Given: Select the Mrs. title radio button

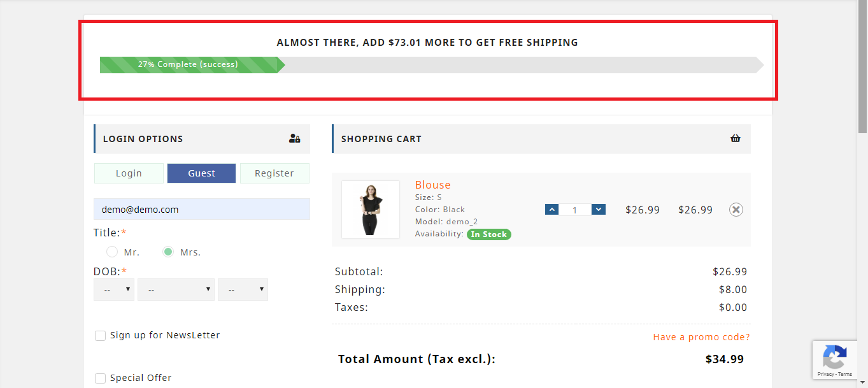Looking at the screenshot, I should point(168,252).
